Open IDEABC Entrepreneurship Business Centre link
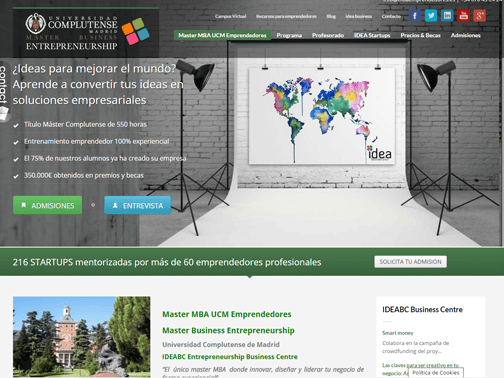504x378 pixels. [x=230, y=357]
